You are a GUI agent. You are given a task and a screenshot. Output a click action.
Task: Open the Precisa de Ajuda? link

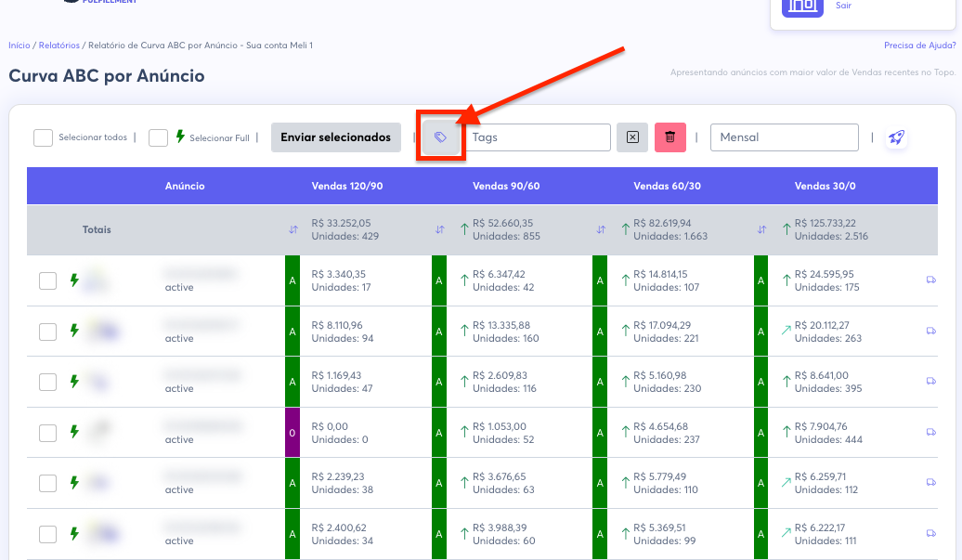coord(919,46)
